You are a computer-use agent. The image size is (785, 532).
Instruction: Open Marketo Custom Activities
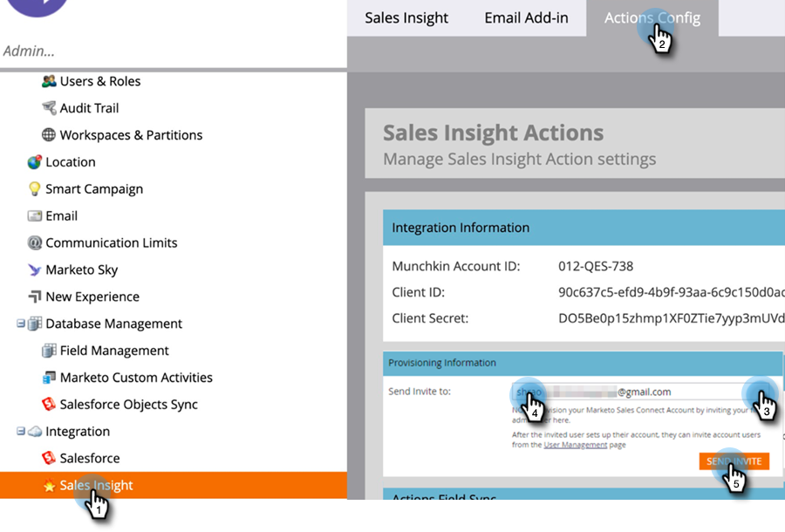point(136,378)
